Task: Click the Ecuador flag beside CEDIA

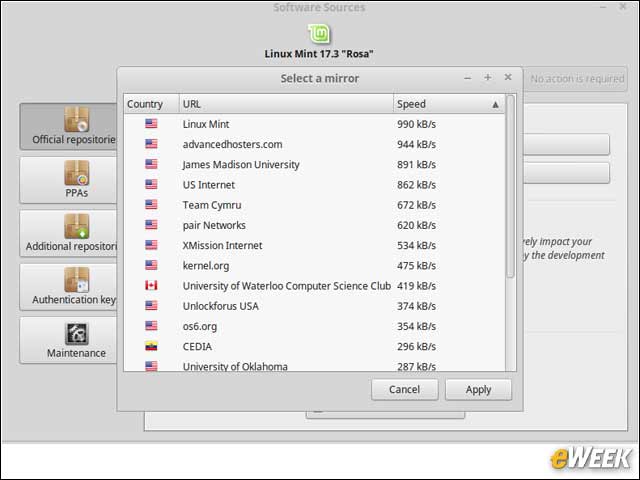Action: click(151, 346)
